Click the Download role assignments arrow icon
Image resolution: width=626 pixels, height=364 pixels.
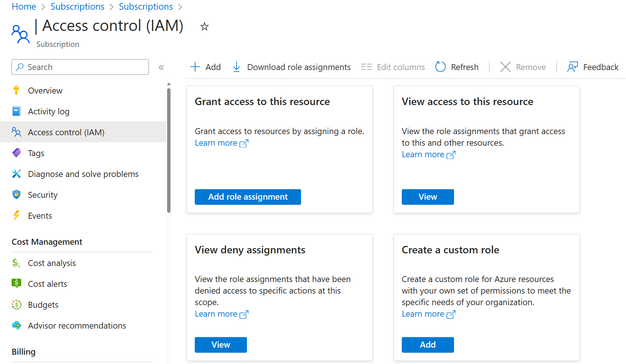click(x=237, y=67)
